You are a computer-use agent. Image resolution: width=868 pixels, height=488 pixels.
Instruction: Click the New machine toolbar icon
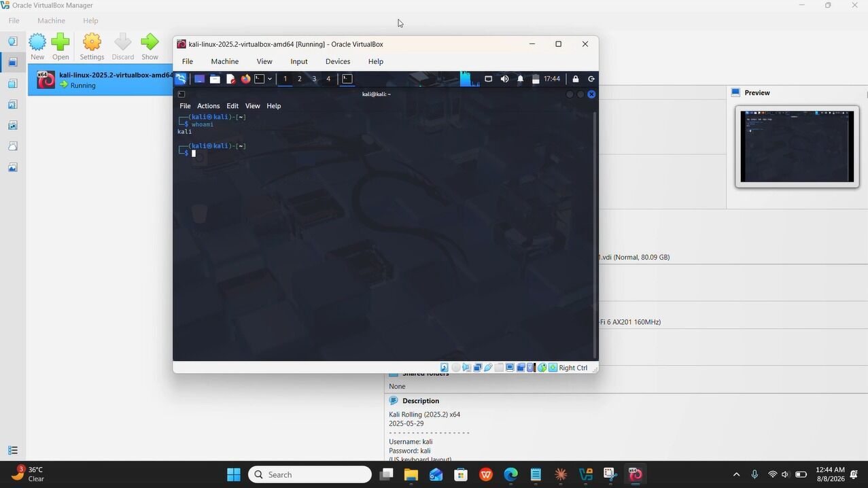37,46
